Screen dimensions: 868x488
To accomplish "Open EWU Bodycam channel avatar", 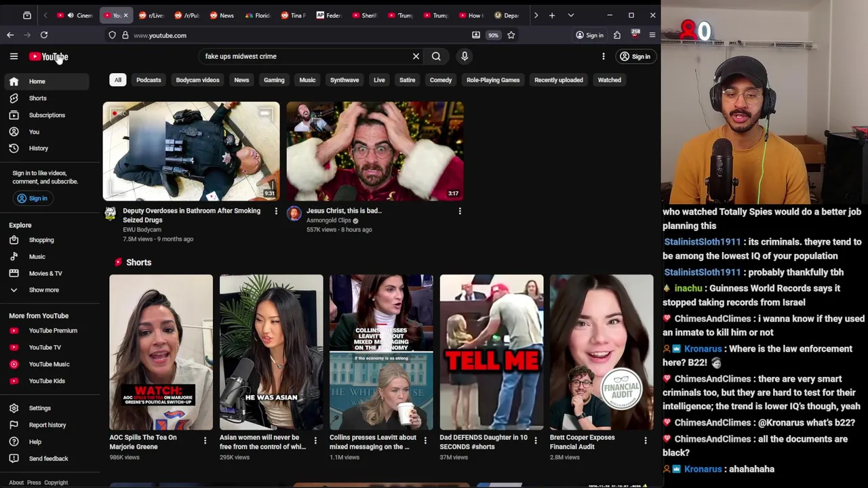I will [110, 214].
